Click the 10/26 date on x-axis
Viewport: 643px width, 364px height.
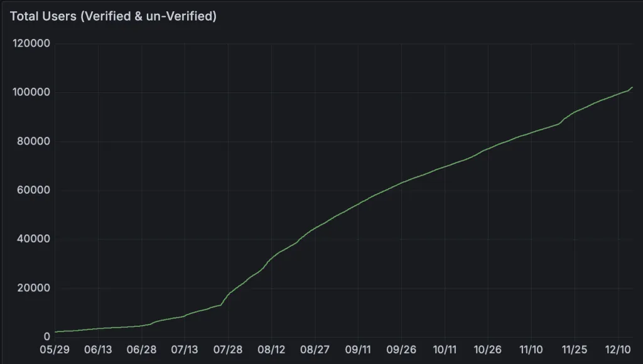click(x=488, y=350)
